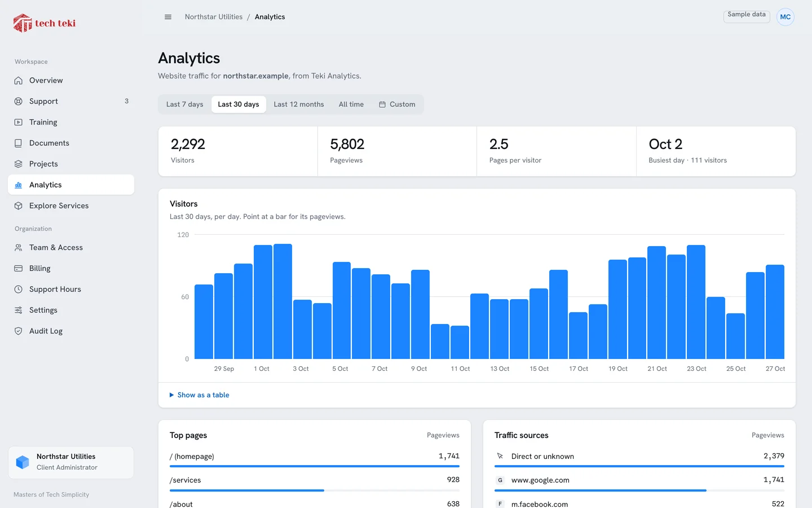Click the visitors bar for 23 Oct

[x=696, y=302]
